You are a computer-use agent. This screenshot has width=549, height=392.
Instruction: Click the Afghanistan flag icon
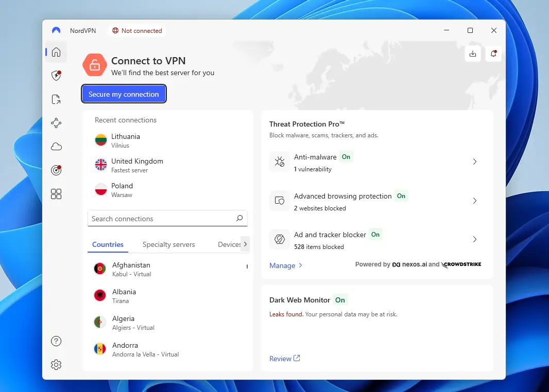(x=100, y=269)
